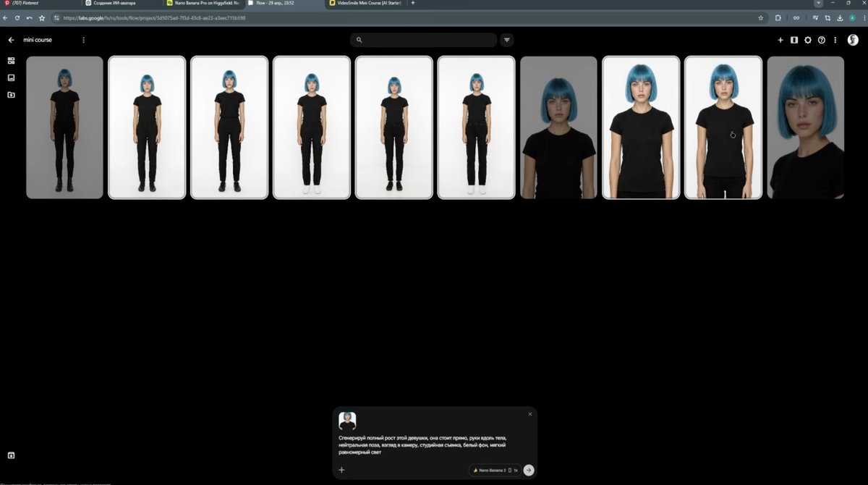Open the close-up face portrait thumbnail

[805, 127]
